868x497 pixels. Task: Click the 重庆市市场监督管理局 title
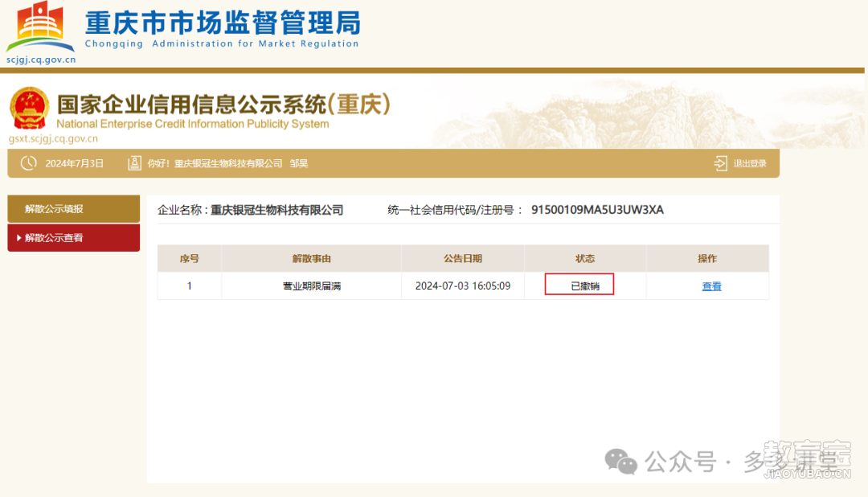tap(223, 23)
